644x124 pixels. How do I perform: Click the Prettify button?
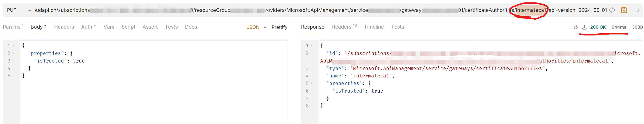tap(279, 27)
